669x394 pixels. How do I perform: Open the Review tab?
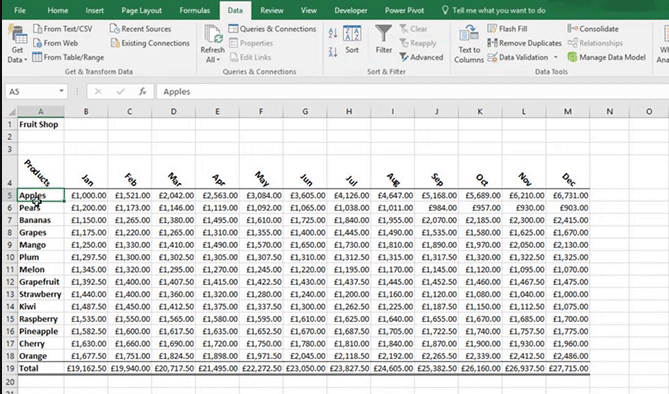pos(272,10)
